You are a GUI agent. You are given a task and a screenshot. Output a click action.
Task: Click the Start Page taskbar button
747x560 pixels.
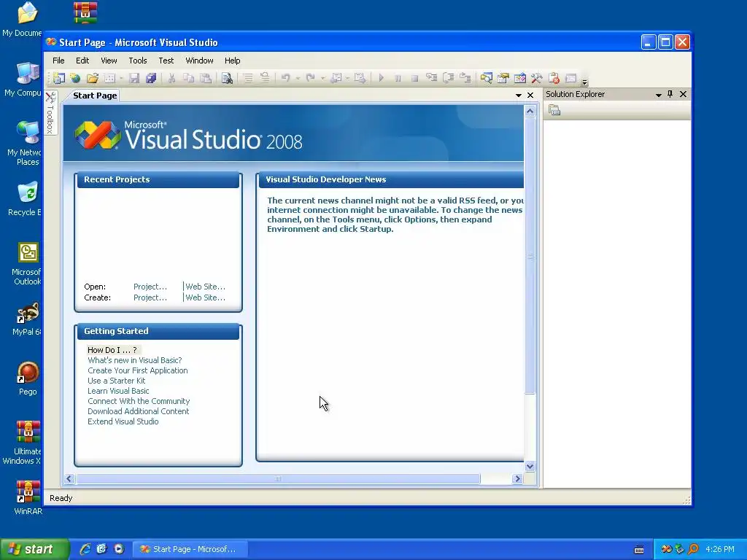tap(189, 549)
